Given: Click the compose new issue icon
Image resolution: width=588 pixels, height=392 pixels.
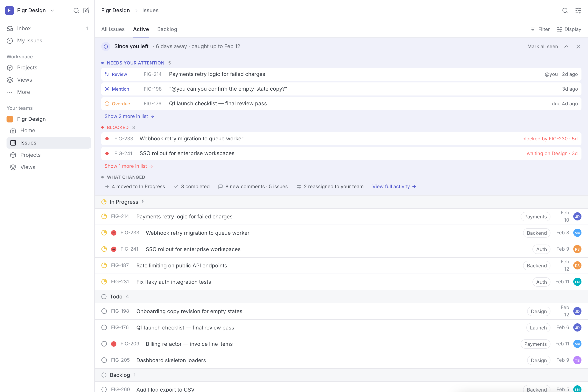Looking at the screenshot, I should click(x=86, y=11).
